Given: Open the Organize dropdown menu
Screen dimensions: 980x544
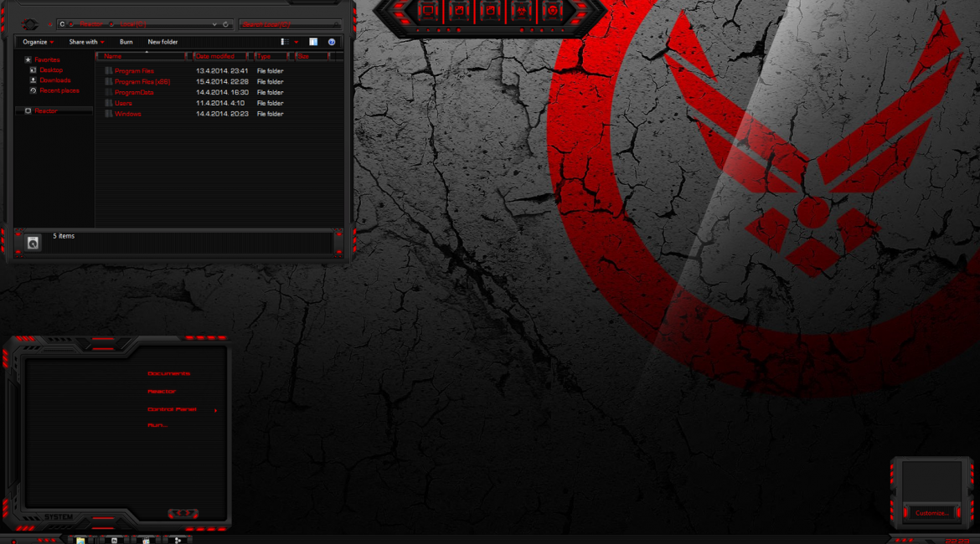Looking at the screenshot, I should (x=39, y=42).
